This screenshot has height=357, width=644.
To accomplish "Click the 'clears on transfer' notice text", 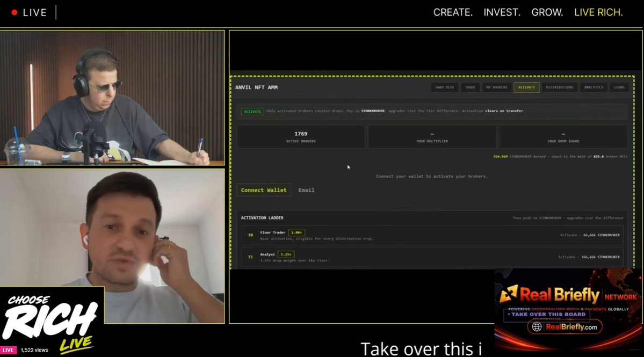I will (x=504, y=111).
